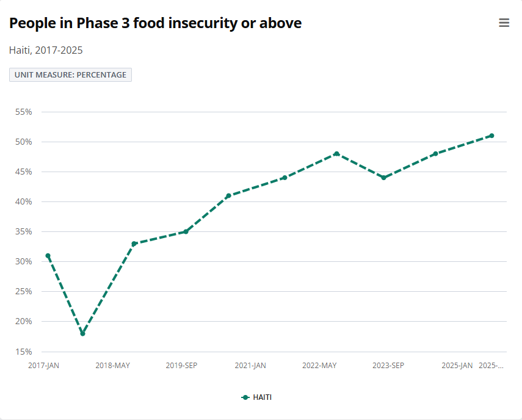Select the 41% data point on the line

[228, 196]
